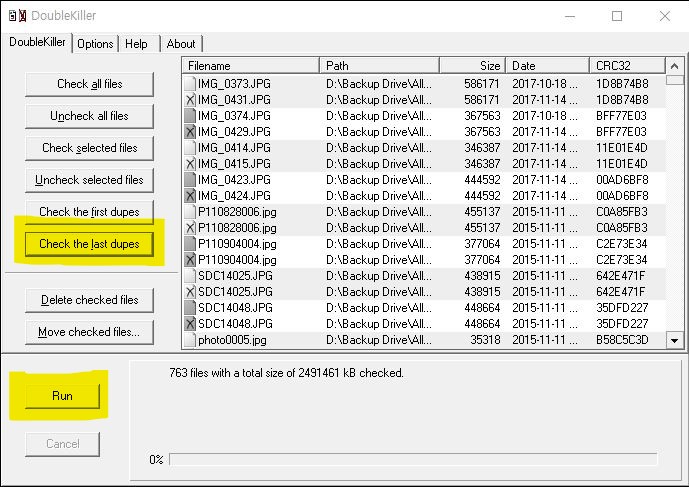This screenshot has width=689, height=487.
Task: Sort list by CRC32 column header
Action: [627, 65]
